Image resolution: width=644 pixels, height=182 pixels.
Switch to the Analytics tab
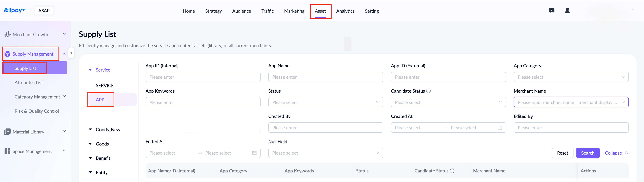(x=345, y=11)
